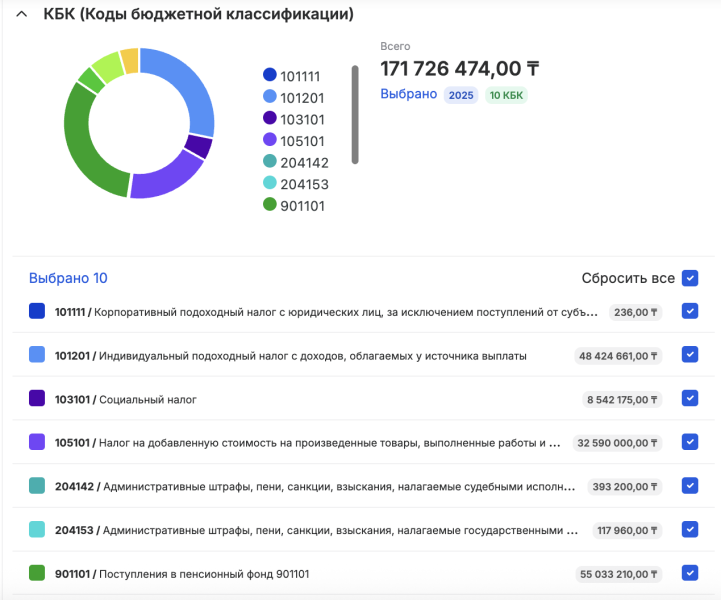
Task: Select the 204142 teal legend dot
Action: pos(269,162)
